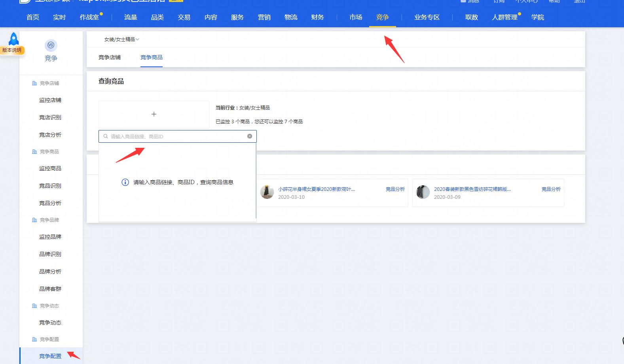Screen dimensions: 624x364
Task: Open 流量 in the top navigation
Action: coord(131,17)
